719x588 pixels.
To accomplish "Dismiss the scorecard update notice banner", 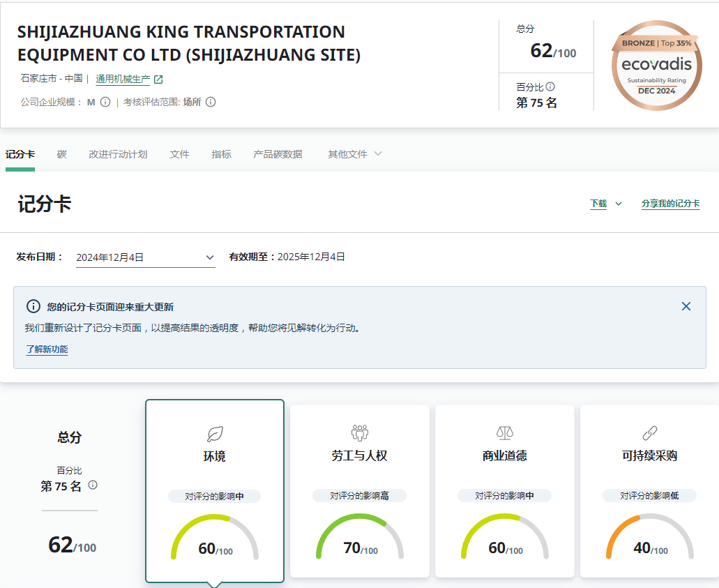I will pos(686,306).
